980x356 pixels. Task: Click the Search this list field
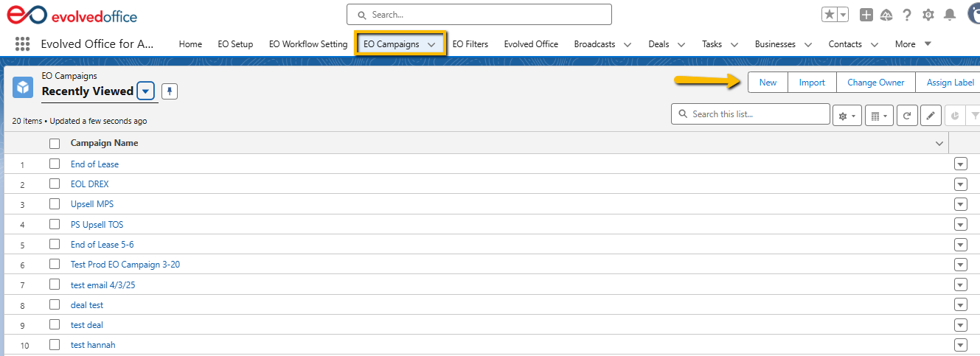point(751,114)
